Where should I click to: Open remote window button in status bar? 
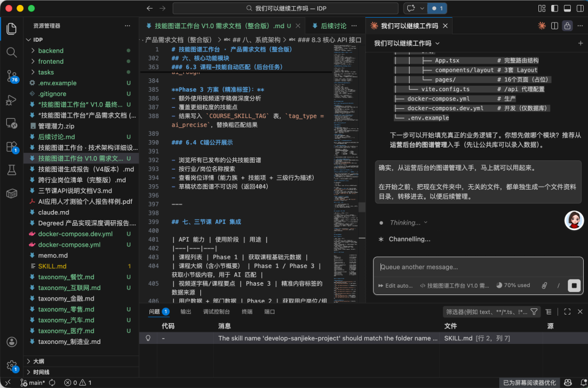(x=8, y=382)
